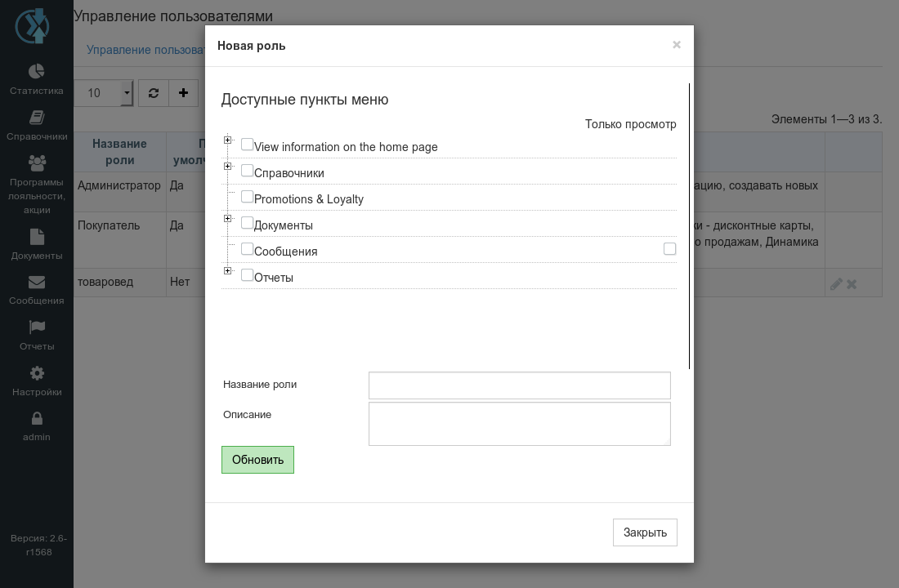The width and height of the screenshot is (899, 588).
Task: Open Справочники book icon in sidebar
Action: (37, 118)
